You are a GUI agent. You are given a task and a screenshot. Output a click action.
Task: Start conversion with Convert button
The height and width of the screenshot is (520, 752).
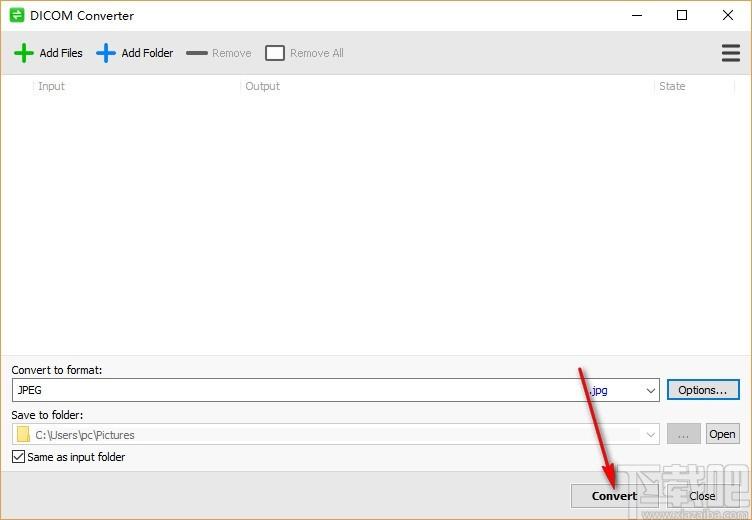tap(614, 496)
